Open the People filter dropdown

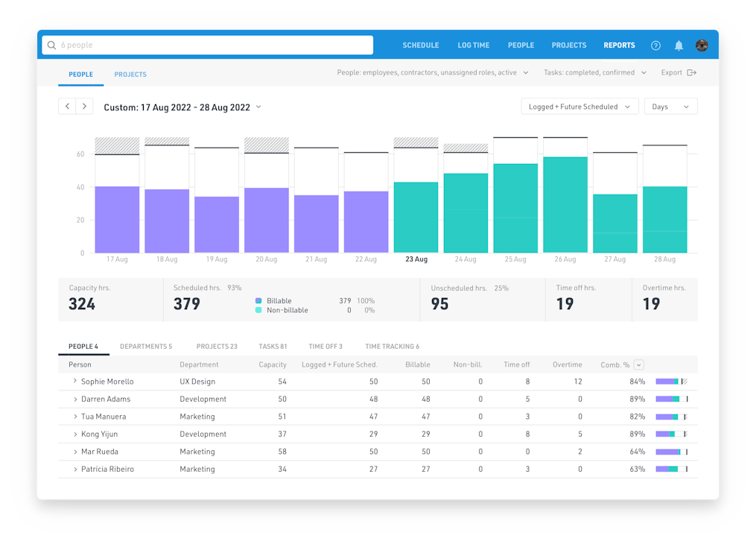point(432,73)
